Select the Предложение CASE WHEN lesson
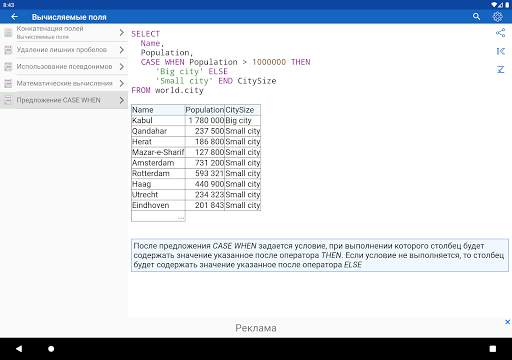The width and height of the screenshot is (512, 360). [64, 100]
